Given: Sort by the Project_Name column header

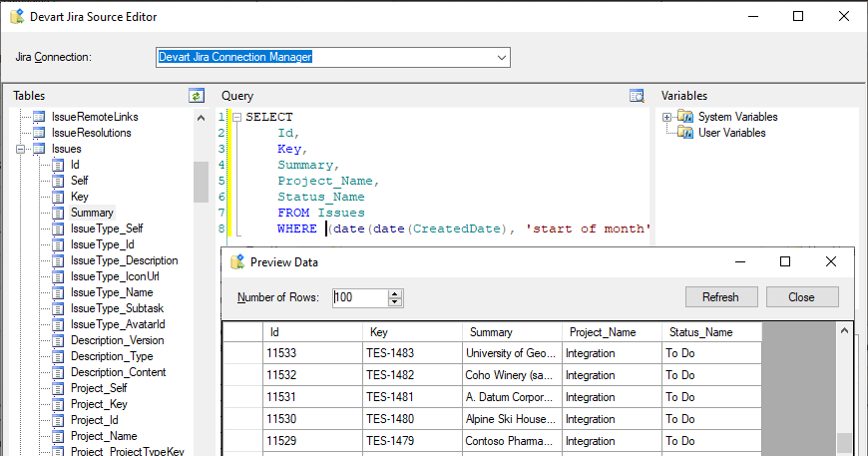Looking at the screenshot, I should pyautogui.click(x=612, y=332).
